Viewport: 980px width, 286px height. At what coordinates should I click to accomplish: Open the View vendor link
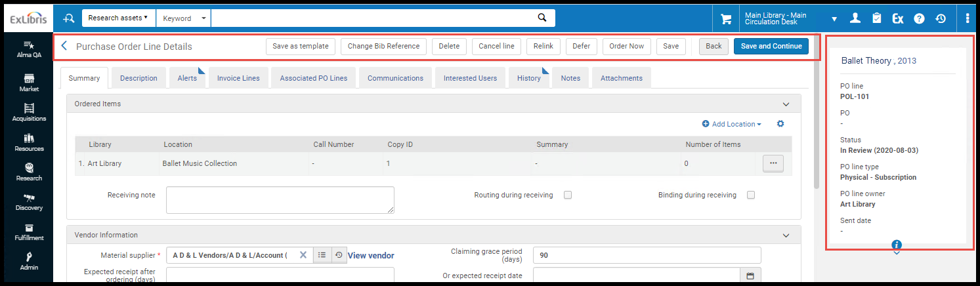pos(371,255)
